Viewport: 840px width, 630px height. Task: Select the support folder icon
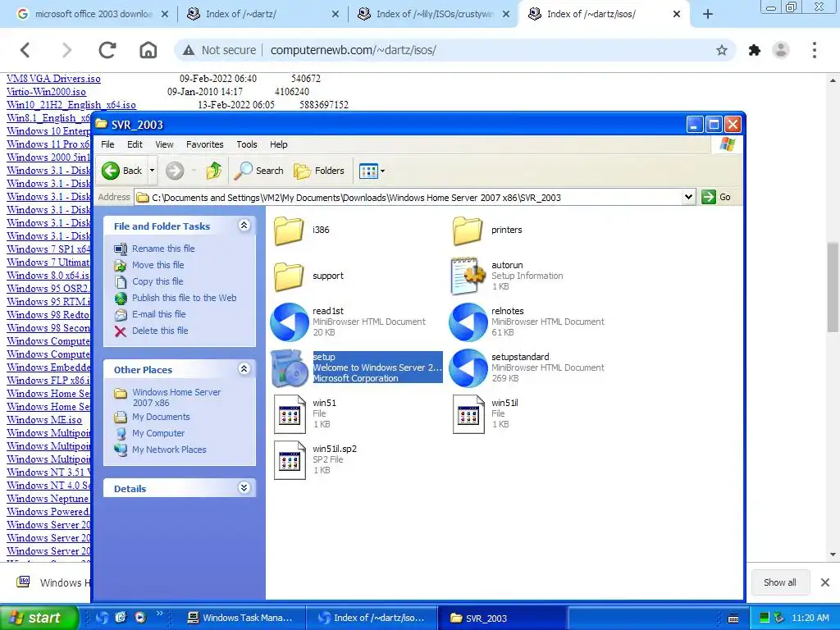click(x=289, y=276)
